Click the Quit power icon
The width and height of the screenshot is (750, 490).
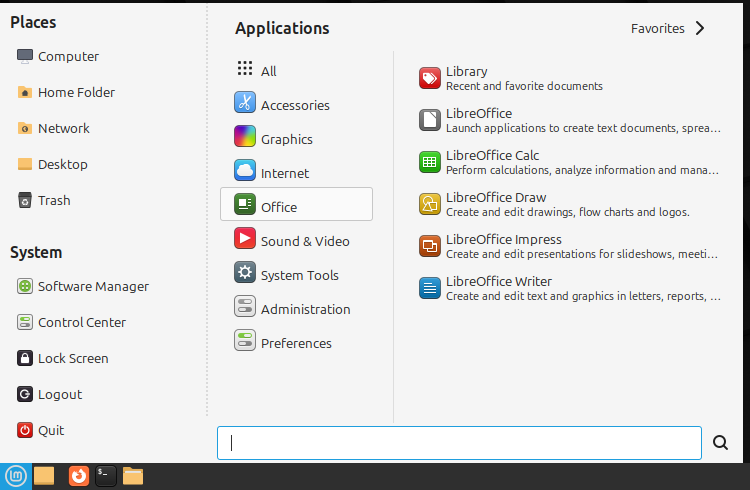(x=25, y=430)
